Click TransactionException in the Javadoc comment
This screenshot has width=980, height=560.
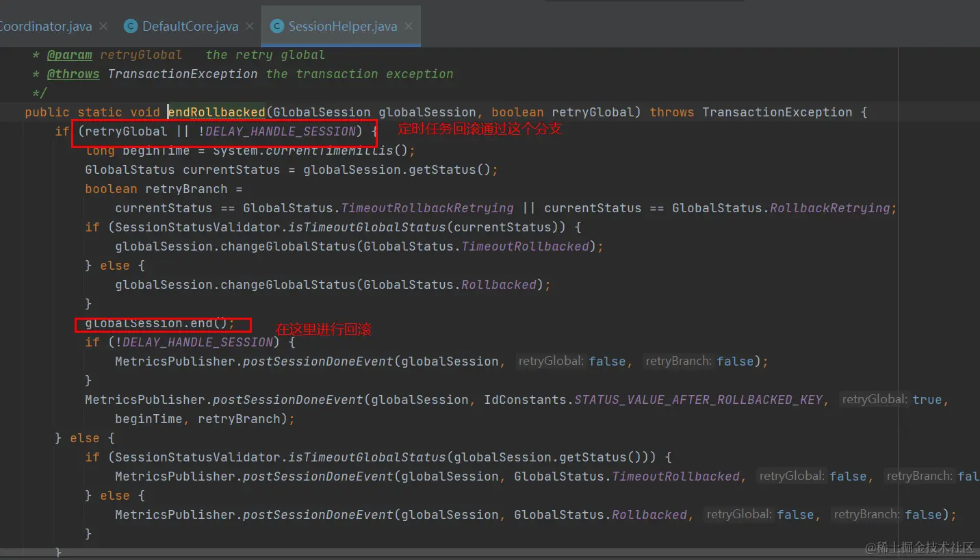click(x=183, y=74)
